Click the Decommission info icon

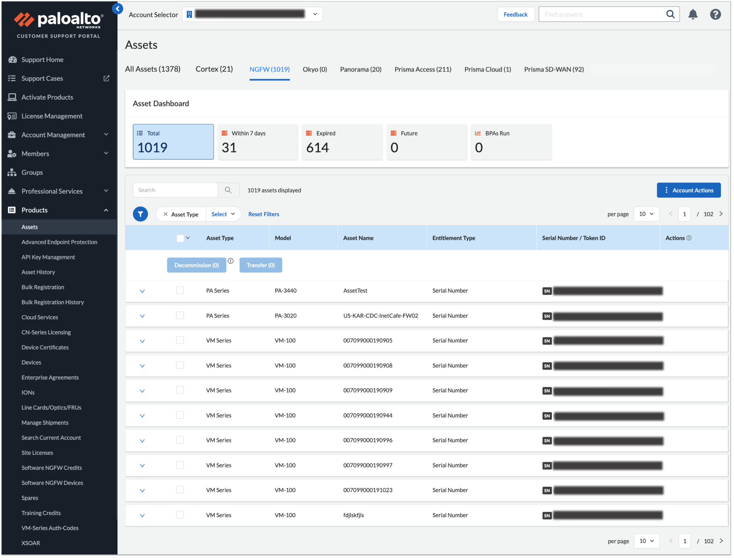pos(231,261)
